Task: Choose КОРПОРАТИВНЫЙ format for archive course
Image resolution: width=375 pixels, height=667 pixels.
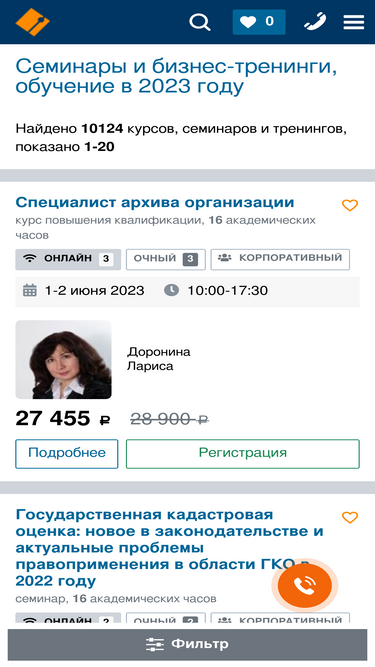Action: pos(280,259)
